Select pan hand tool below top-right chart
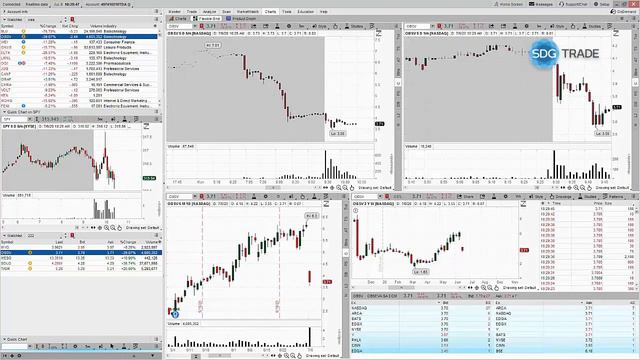Viewport: 640px width, 360px height. coord(589,188)
